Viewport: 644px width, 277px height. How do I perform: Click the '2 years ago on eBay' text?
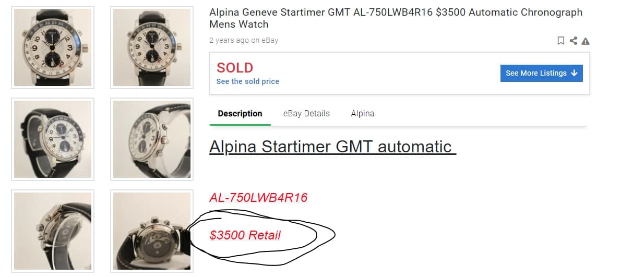click(x=244, y=40)
